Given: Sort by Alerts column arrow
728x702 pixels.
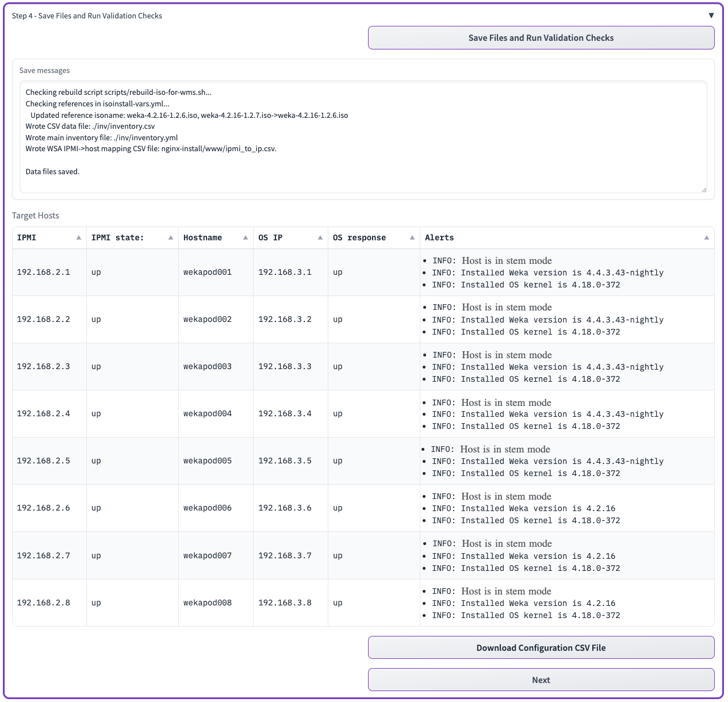Looking at the screenshot, I should pyautogui.click(x=707, y=238).
